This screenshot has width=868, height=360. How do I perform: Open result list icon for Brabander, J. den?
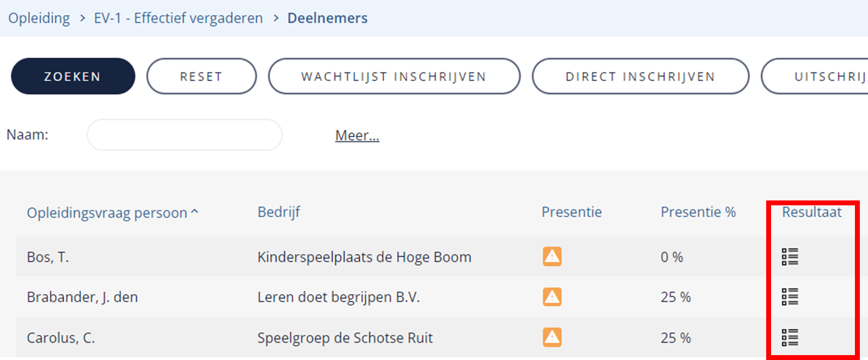point(790,297)
